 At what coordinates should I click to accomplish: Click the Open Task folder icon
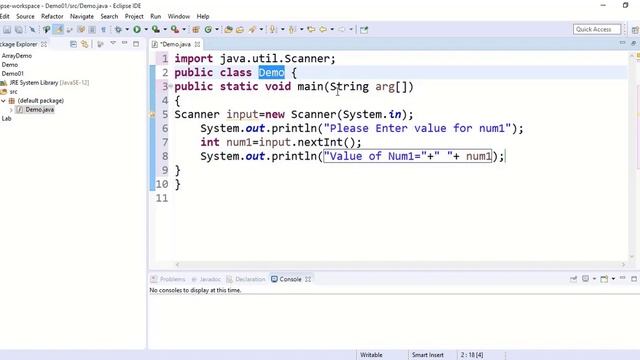click(240, 29)
